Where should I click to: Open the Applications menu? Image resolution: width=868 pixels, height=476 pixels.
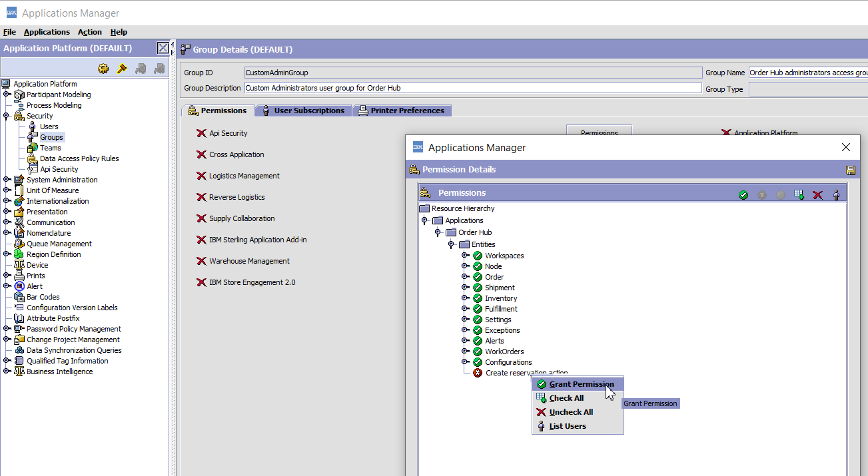pyautogui.click(x=47, y=32)
